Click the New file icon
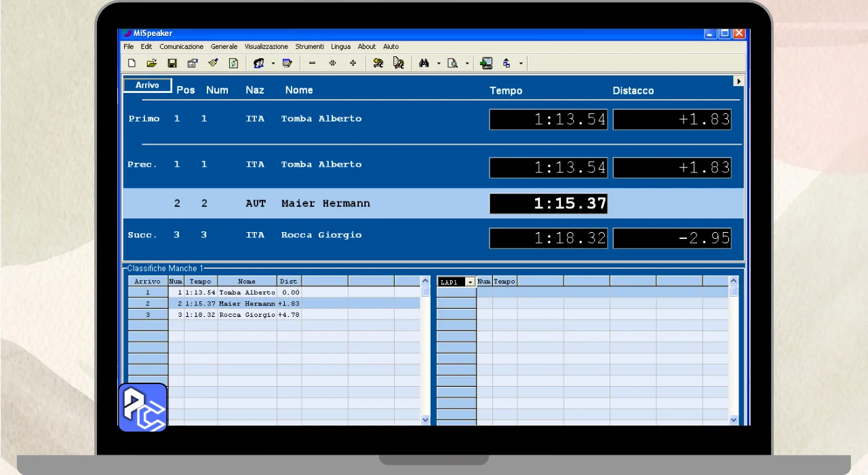The height and width of the screenshot is (475, 868). [132, 63]
